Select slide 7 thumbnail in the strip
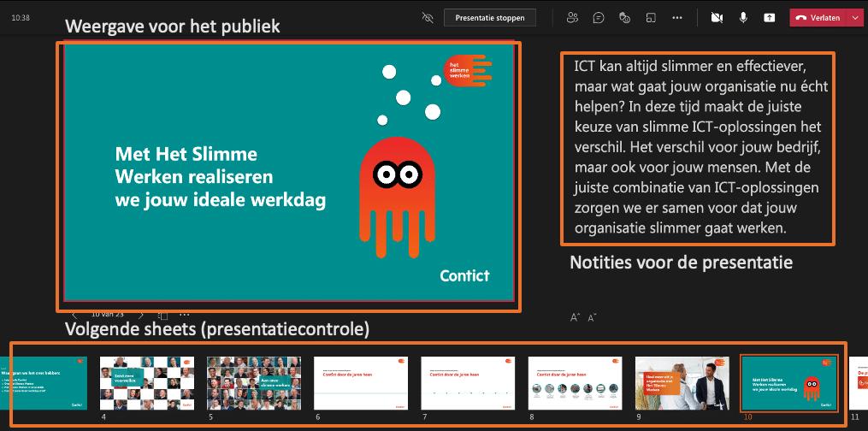 pos(468,384)
